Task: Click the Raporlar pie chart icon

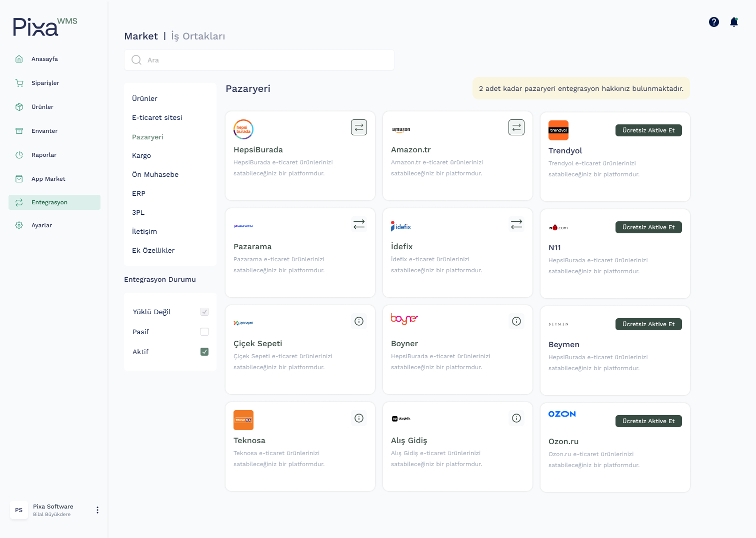Action: click(19, 155)
